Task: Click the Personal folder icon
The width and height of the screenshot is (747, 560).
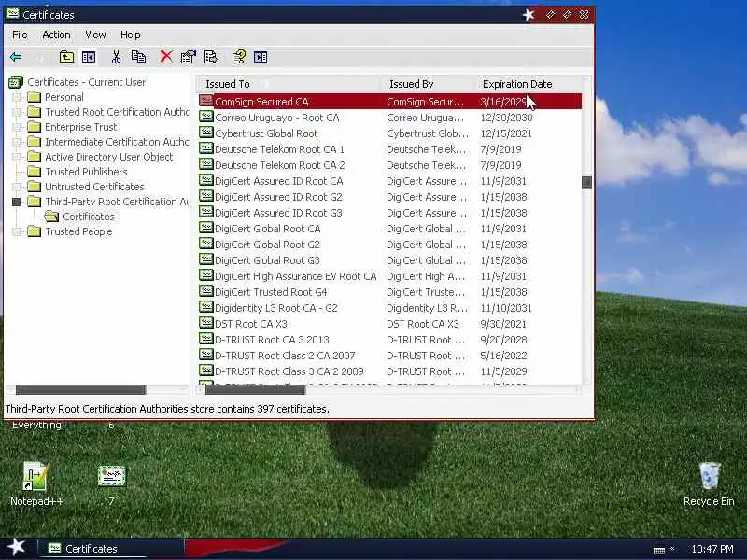Action: pyautogui.click(x=34, y=97)
